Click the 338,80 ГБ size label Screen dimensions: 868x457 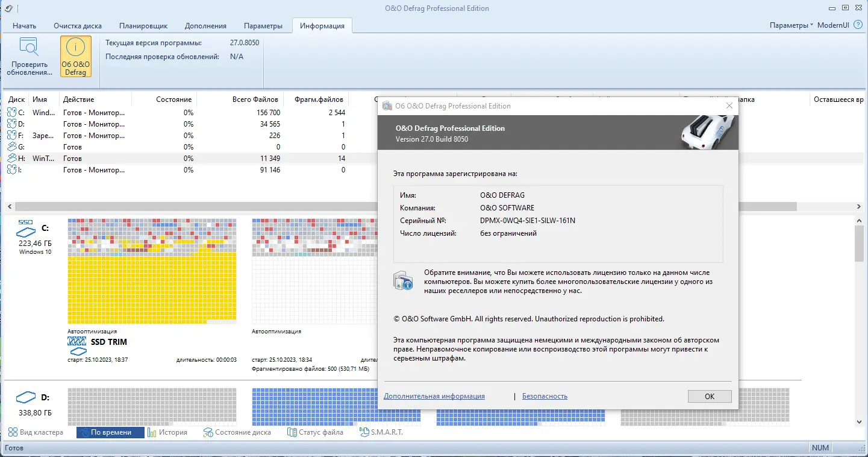point(35,413)
